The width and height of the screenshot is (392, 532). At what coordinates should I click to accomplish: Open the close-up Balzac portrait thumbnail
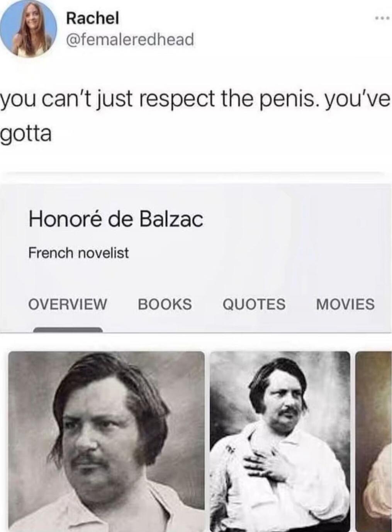pos(107,441)
